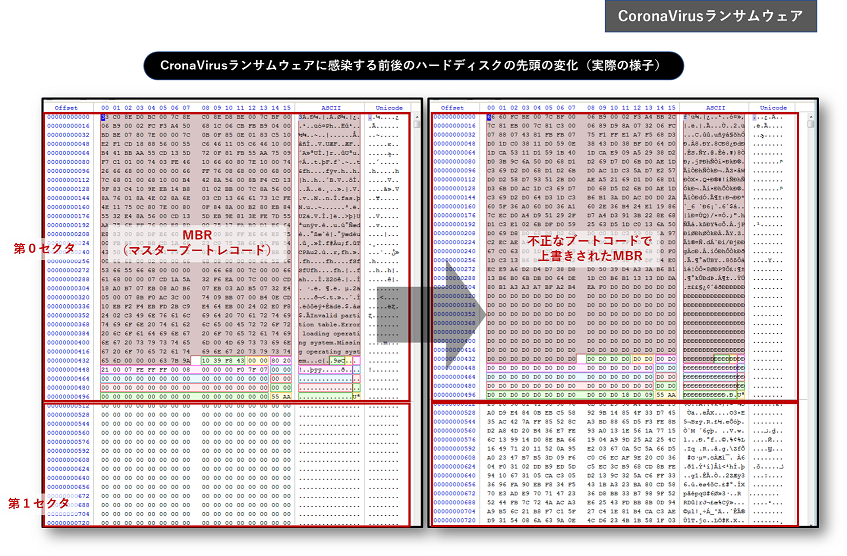
Task: Select offset 00000000016 in the left hex view
Action: 68,126
